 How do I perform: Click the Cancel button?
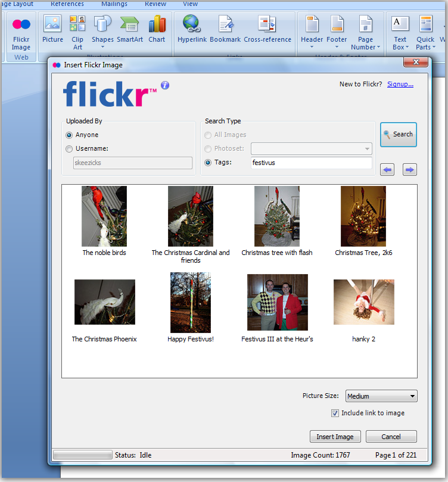tap(391, 437)
